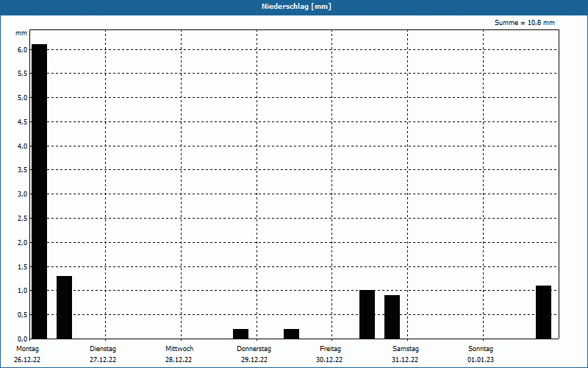Click the small bar between Donnerstag and Freitag
Screen dimensions: 588x368
pyautogui.click(x=291, y=334)
